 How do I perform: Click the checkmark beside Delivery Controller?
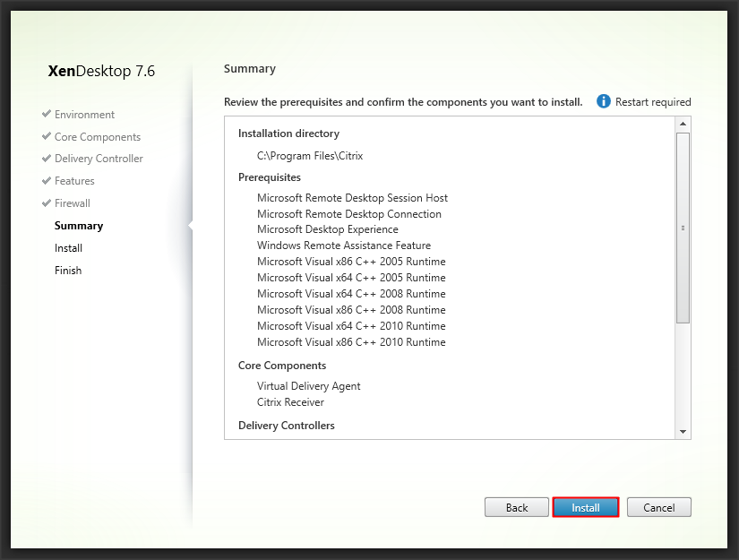[46, 159]
